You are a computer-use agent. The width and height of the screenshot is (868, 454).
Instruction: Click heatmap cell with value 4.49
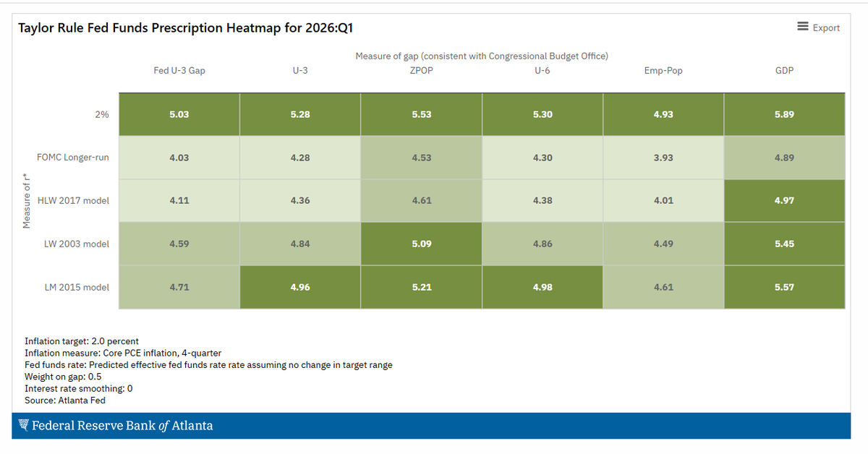663,244
